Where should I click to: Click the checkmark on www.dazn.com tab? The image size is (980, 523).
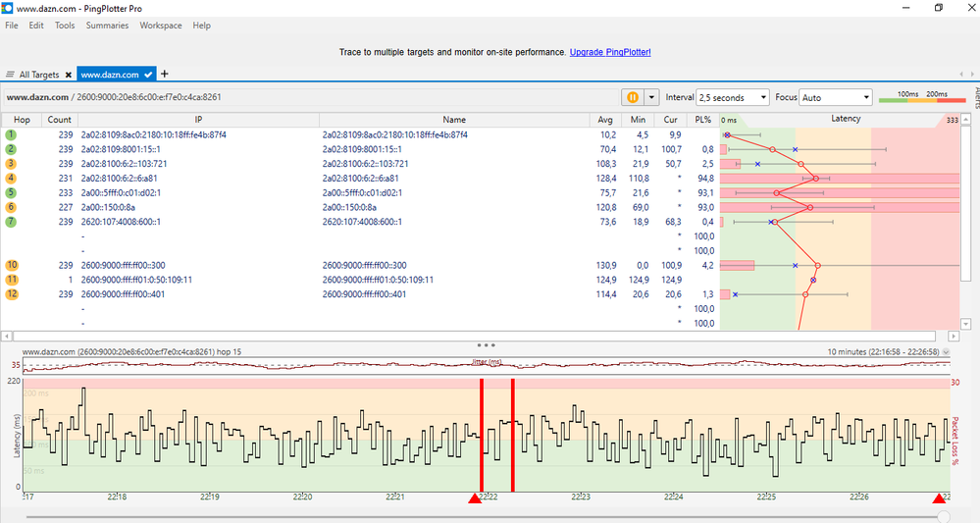148,75
